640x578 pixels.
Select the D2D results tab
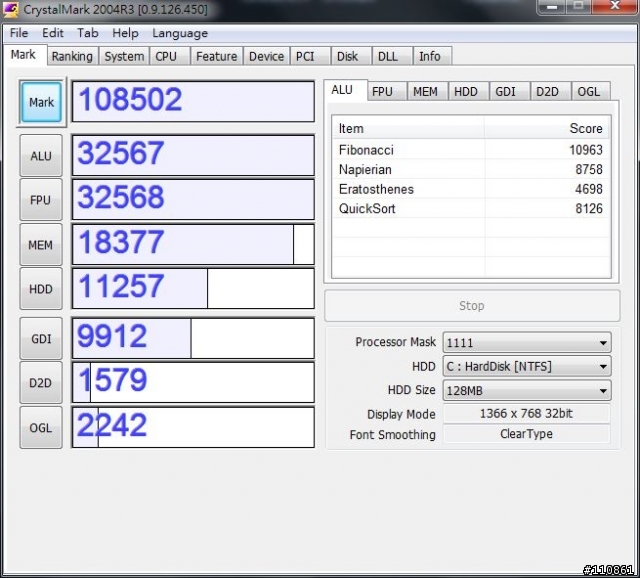550,91
